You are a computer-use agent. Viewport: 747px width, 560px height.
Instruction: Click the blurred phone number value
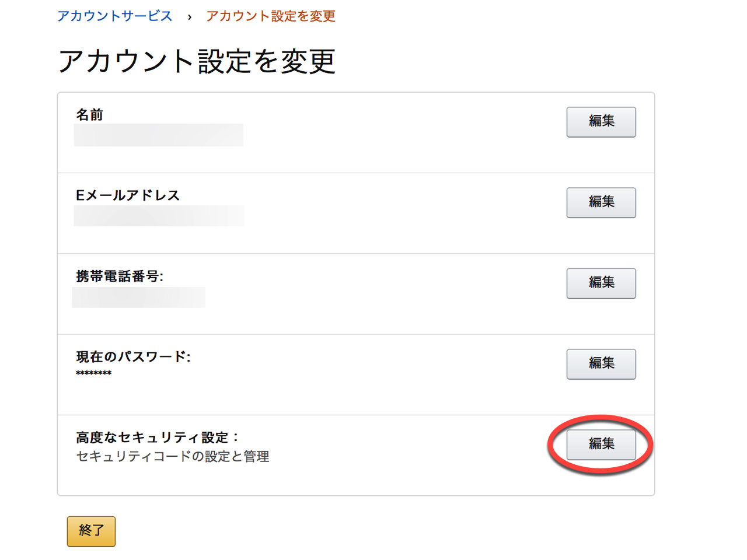click(138, 297)
